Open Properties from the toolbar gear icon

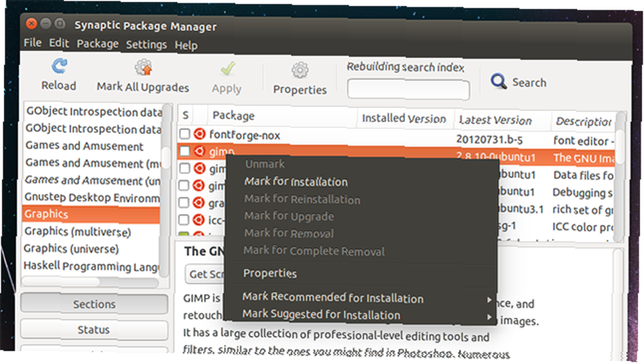click(300, 70)
